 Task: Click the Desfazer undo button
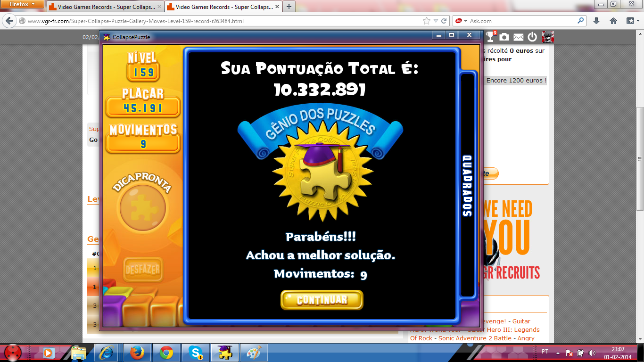pyautogui.click(x=143, y=269)
